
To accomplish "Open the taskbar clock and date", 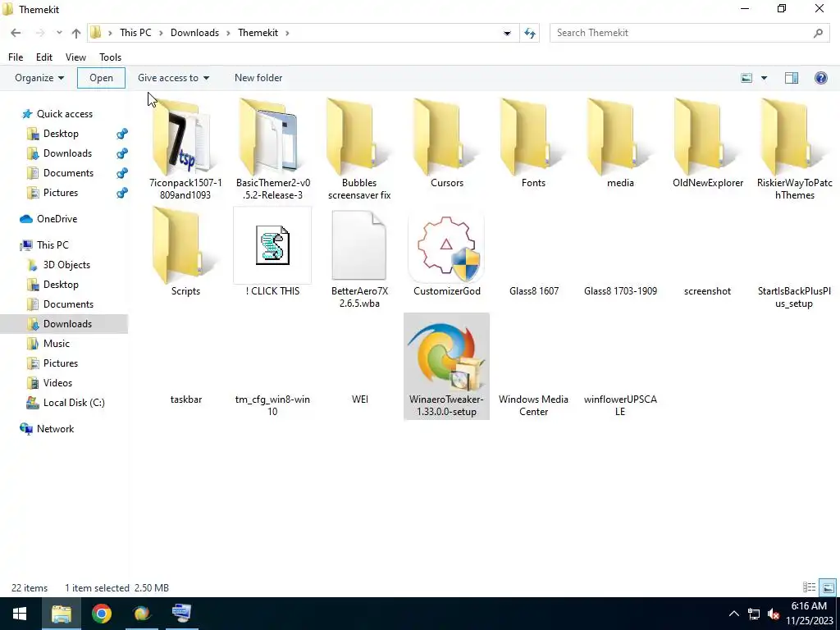I will pyautogui.click(x=809, y=614).
